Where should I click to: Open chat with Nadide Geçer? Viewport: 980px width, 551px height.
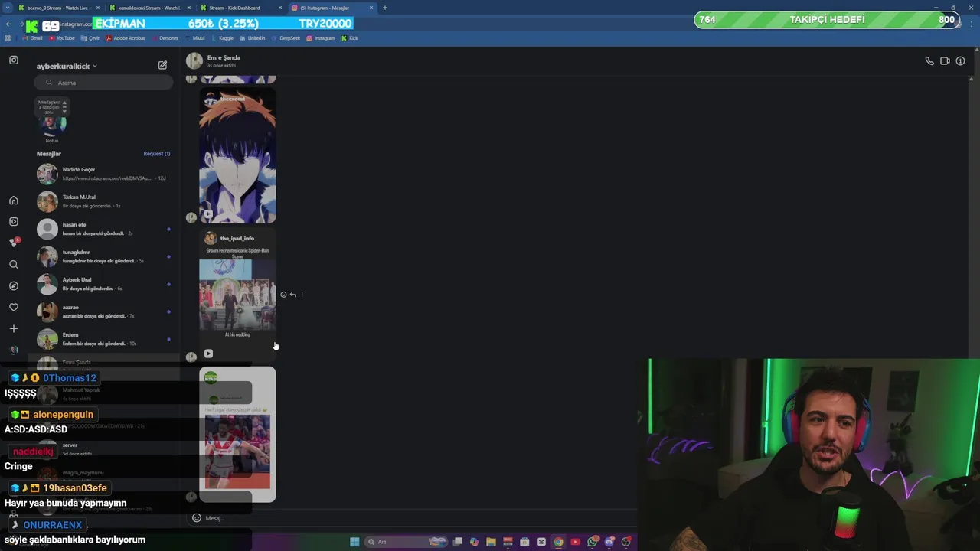click(103, 174)
